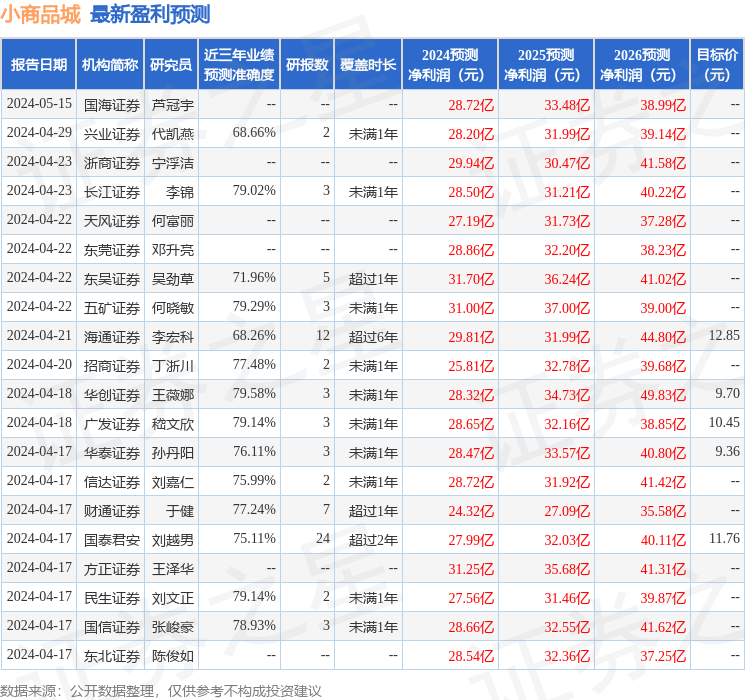Click analyst name 何富丽
The image size is (745, 700).
(172, 221)
